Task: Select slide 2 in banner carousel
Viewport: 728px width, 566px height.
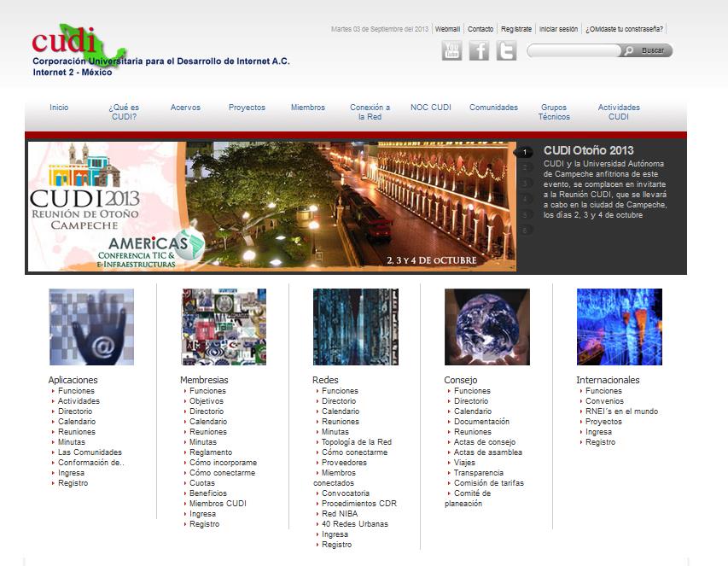Action: [x=525, y=167]
